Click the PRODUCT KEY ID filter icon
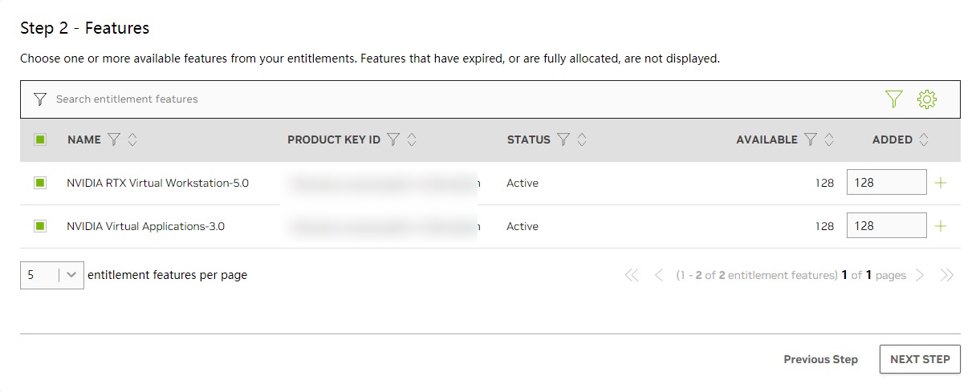The width and height of the screenshot is (980, 392). coord(393,139)
